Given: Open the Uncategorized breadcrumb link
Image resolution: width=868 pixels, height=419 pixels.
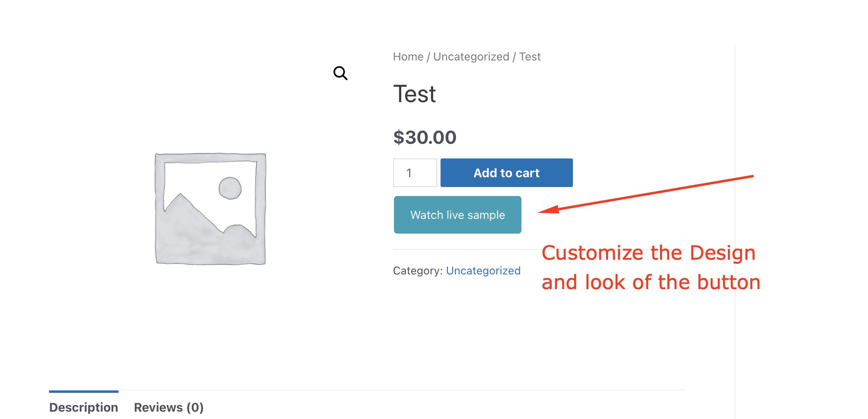Looking at the screenshot, I should (471, 57).
